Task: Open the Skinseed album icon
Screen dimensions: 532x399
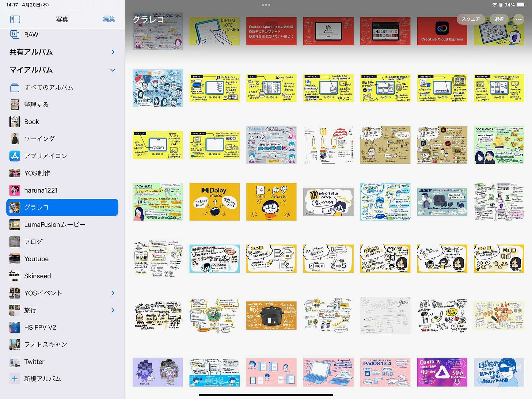Action: point(15,276)
